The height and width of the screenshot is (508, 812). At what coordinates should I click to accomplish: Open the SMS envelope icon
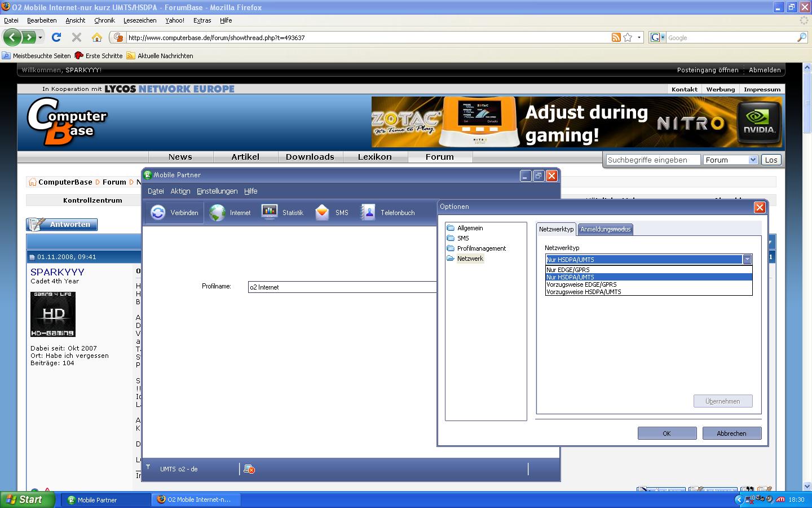322,212
